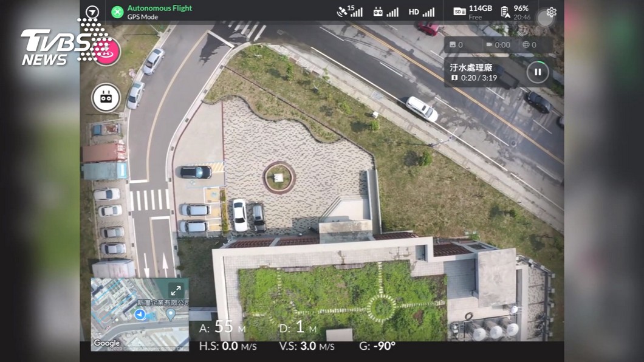Tap the location pin on minimap
The height and width of the screenshot is (362, 644).
pyautogui.click(x=171, y=315)
